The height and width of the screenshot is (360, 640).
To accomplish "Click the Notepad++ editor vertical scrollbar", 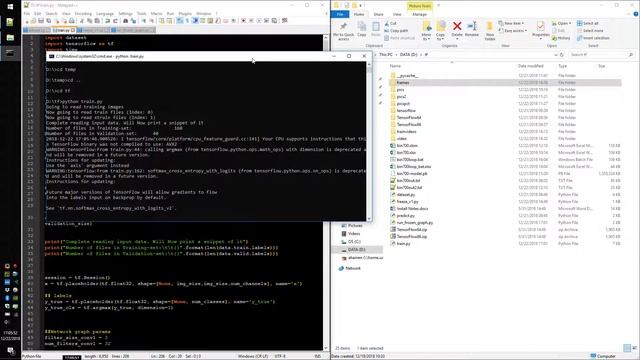I will coord(326,192).
